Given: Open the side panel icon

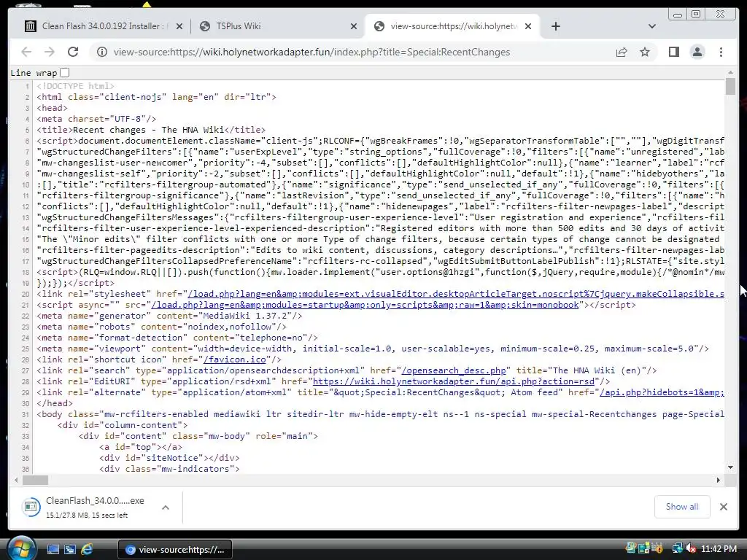Looking at the screenshot, I should pyautogui.click(x=673, y=52).
